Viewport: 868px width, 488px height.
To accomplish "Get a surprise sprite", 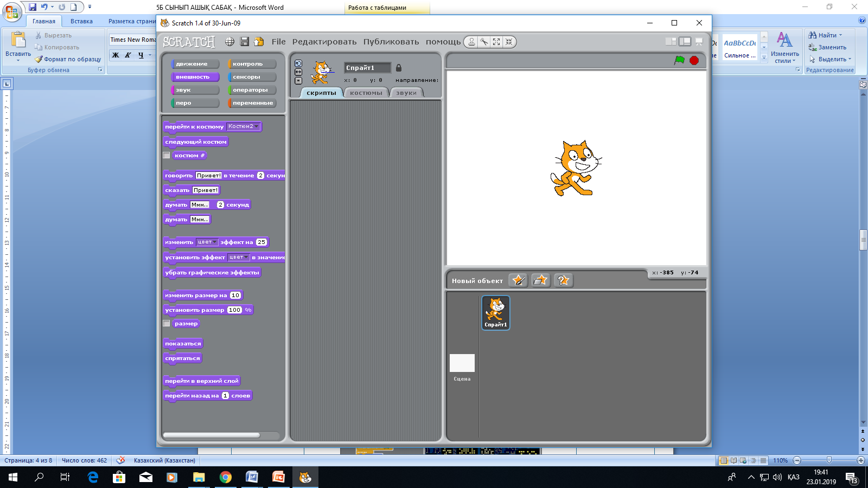I will coord(564,280).
